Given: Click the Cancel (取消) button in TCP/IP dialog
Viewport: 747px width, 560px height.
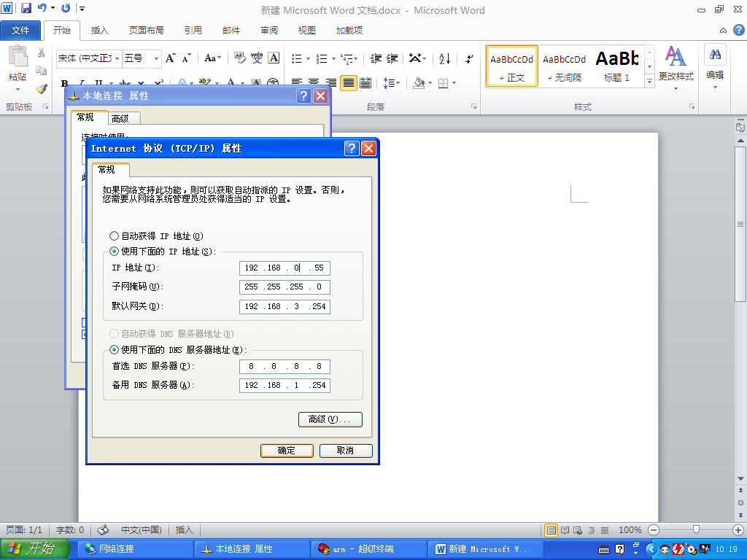Looking at the screenshot, I should point(345,451).
